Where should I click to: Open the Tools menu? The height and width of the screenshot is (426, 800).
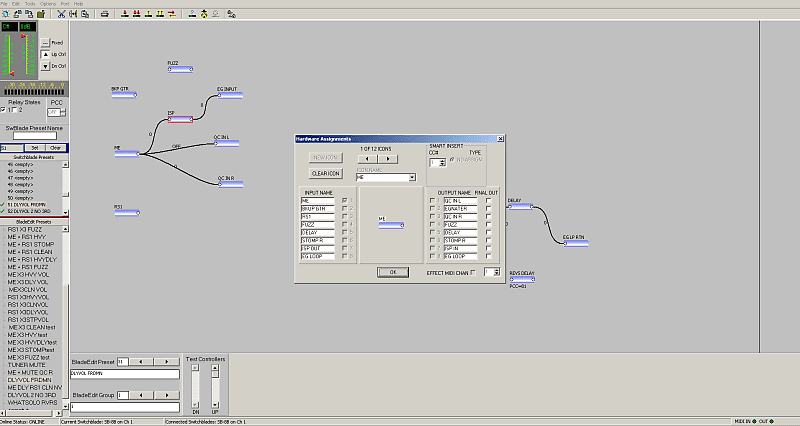(x=31, y=4)
